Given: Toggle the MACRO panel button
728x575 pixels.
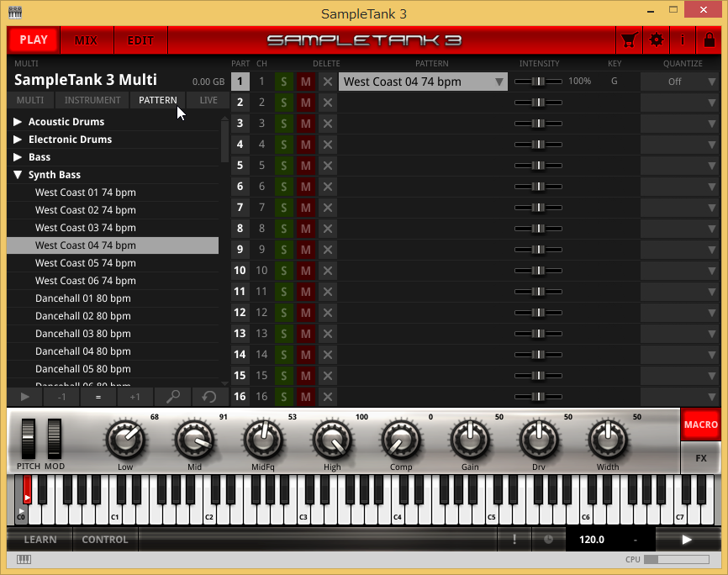Looking at the screenshot, I should point(700,425).
